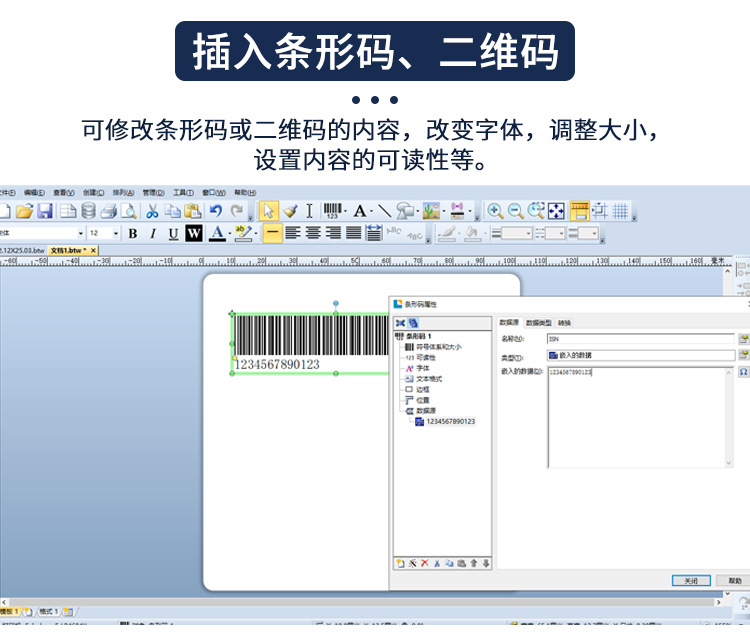Choose the text cursor I-beam tool

tap(309, 211)
